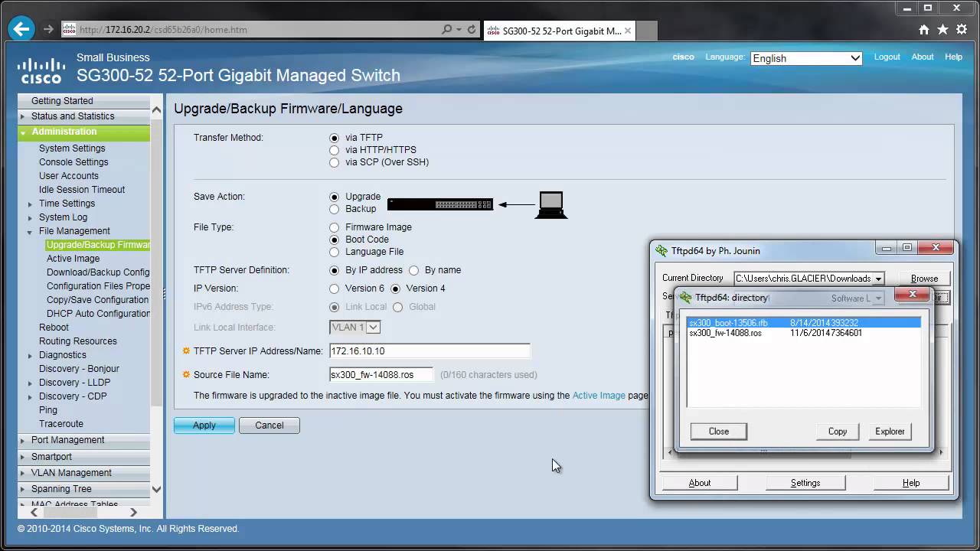Screen dimensions: 980x551
Task: Select Upgrade save action
Action: tap(334, 197)
